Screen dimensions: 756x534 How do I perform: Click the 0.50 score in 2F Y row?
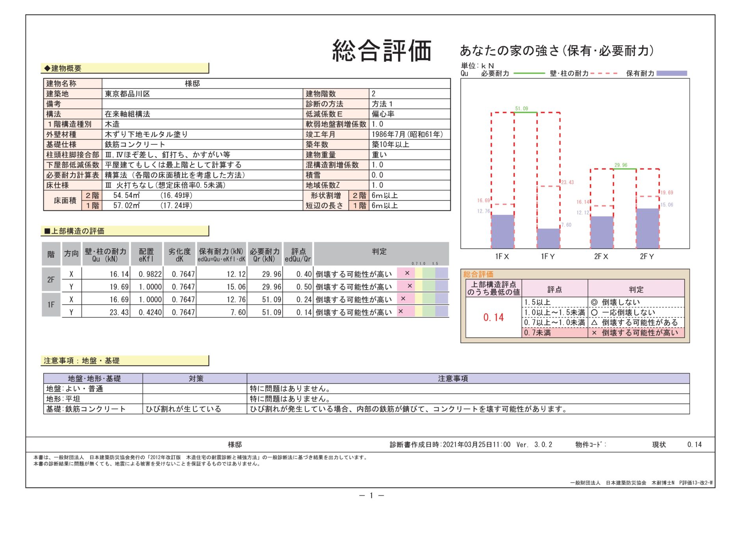pos(304,287)
